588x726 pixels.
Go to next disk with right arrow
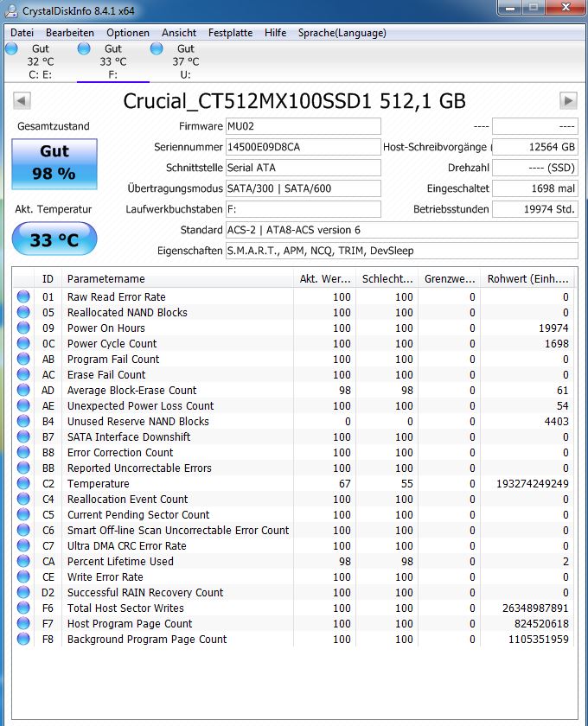click(568, 100)
